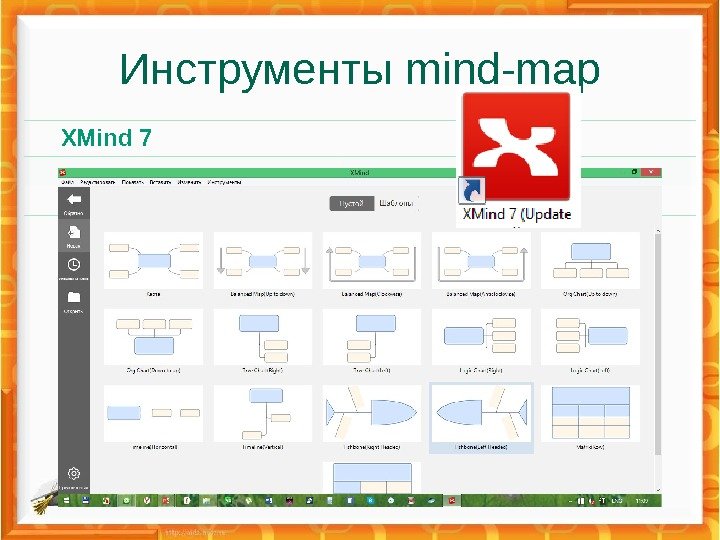Image resolution: width=720 pixels, height=540 pixels.
Task: Open the Инструменты menu
Action: pyautogui.click(x=224, y=182)
